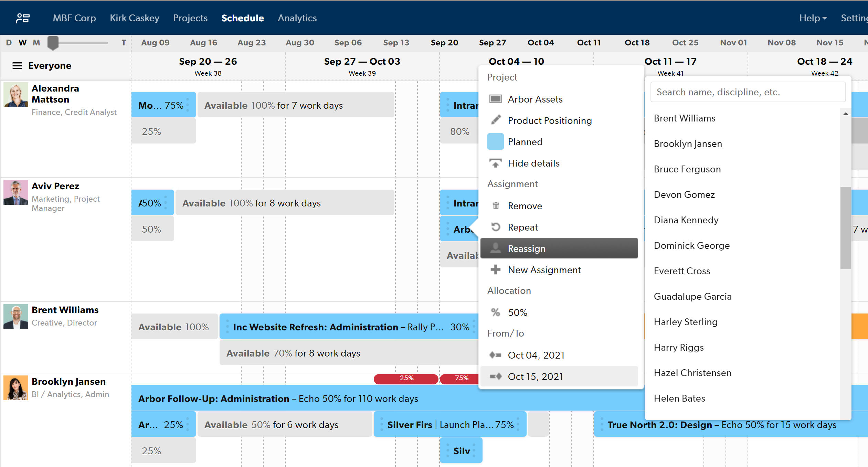The width and height of the screenshot is (868, 467).
Task: Toggle Day view using D button
Action: point(8,43)
